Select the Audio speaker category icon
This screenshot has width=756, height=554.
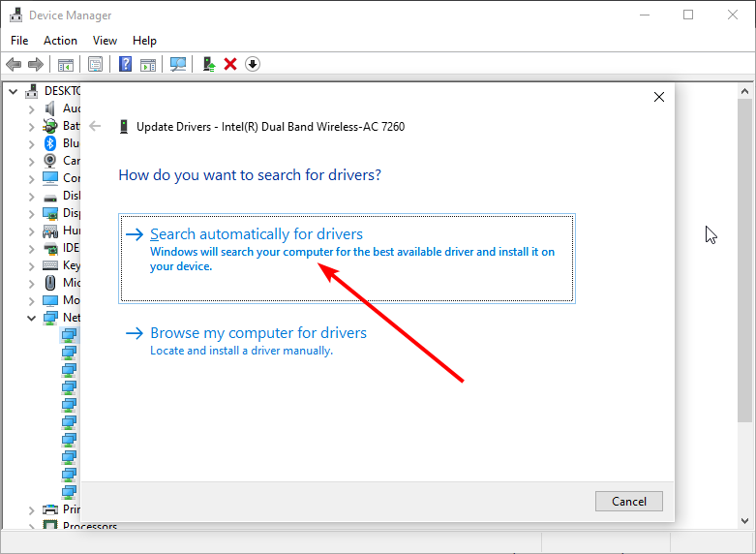pos(49,108)
